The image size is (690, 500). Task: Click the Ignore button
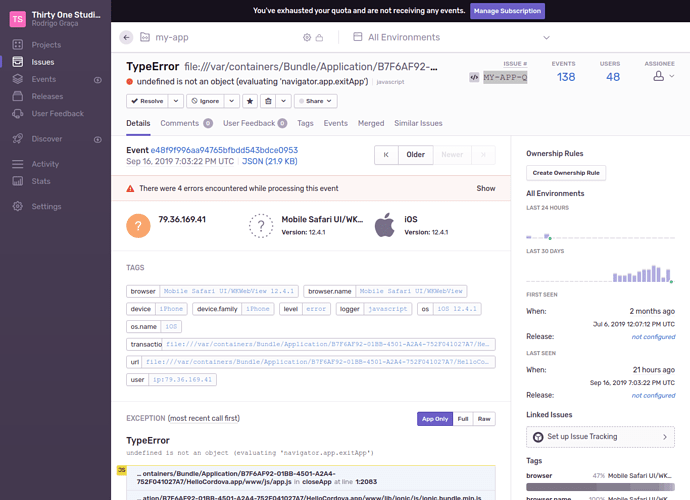[205, 101]
